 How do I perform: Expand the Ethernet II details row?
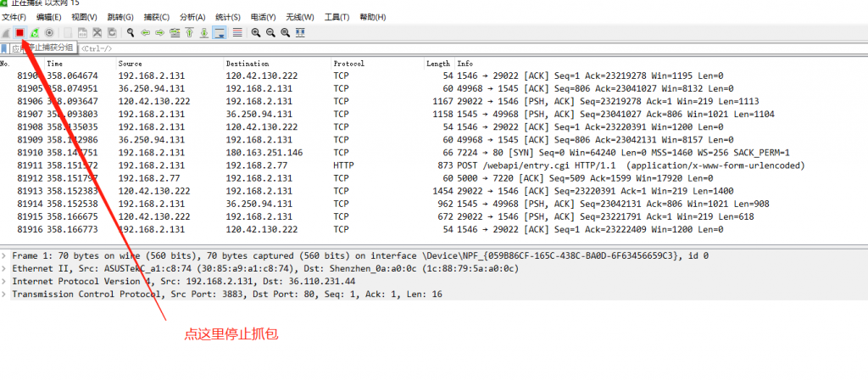(x=4, y=269)
